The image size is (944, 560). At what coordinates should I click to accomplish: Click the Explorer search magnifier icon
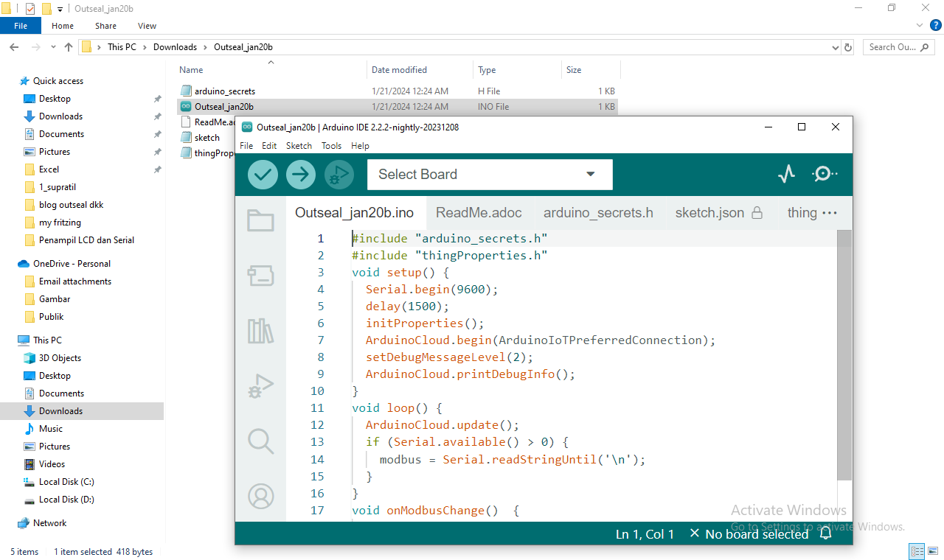(925, 47)
